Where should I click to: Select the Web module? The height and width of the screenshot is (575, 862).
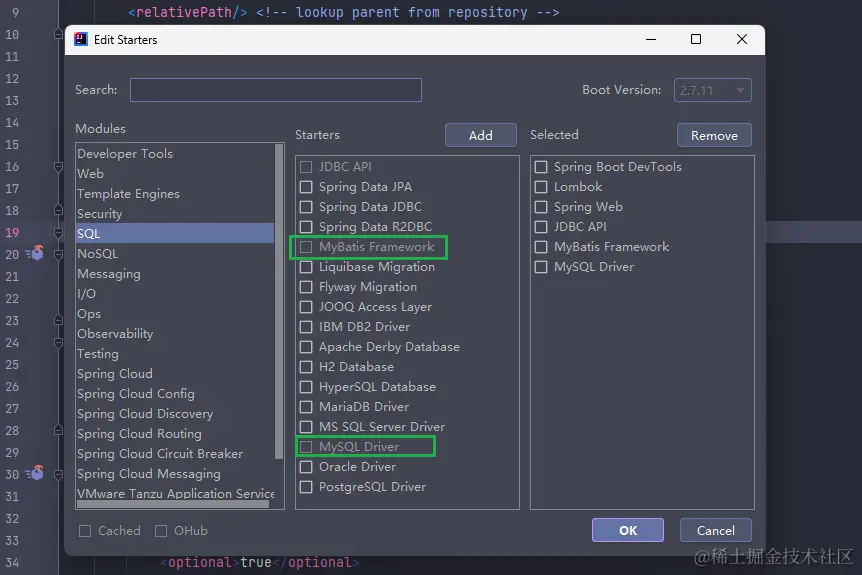coord(175,173)
